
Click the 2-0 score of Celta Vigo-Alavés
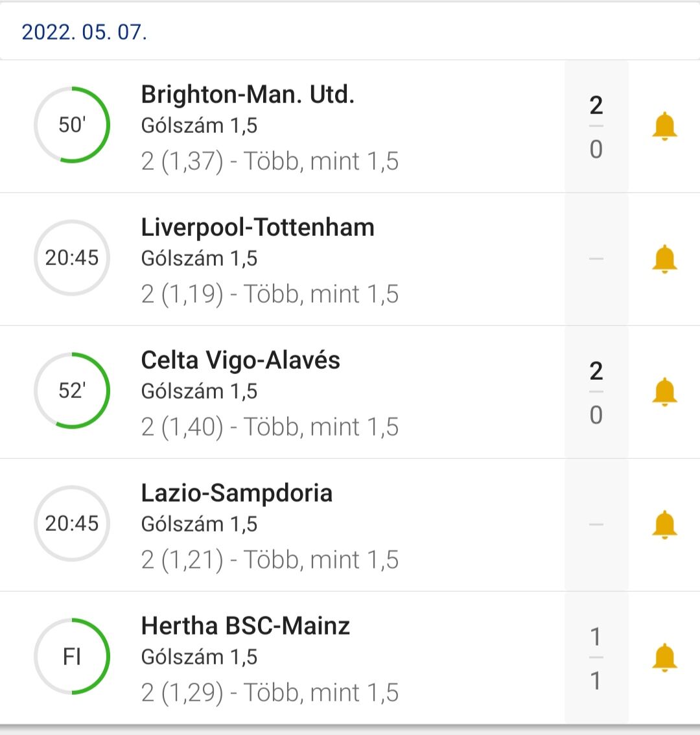point(596,393)
